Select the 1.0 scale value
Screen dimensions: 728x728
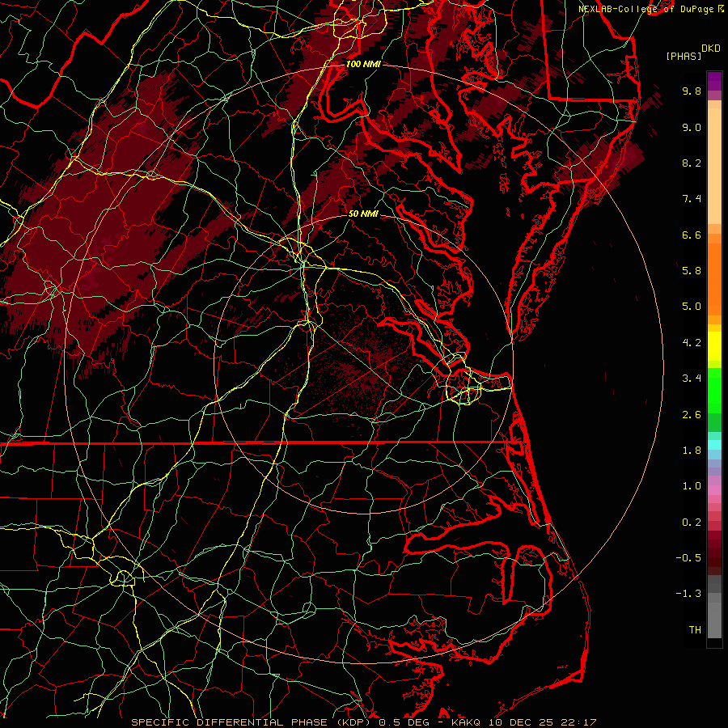[x=692, y=486]
